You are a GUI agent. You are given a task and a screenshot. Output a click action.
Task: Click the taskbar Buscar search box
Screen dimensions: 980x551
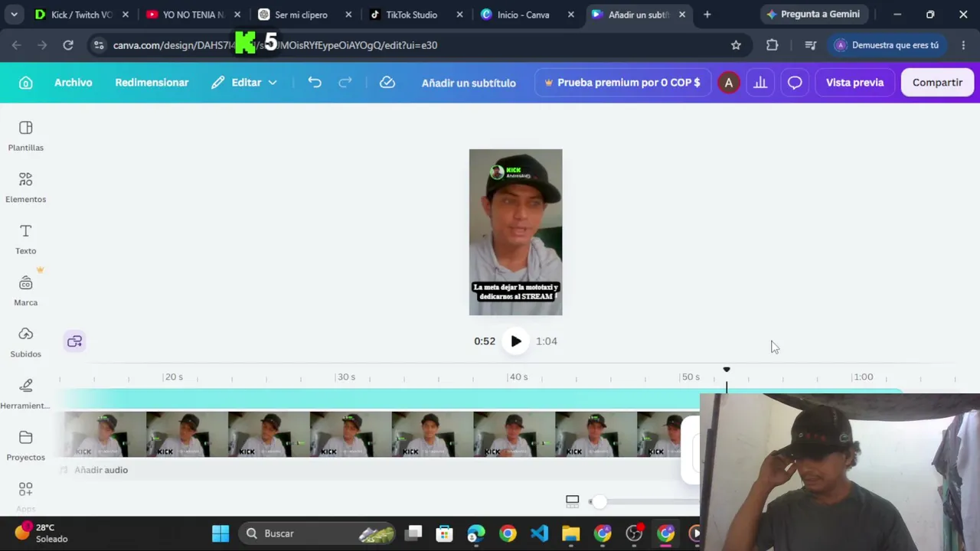[x=317, y=533]
